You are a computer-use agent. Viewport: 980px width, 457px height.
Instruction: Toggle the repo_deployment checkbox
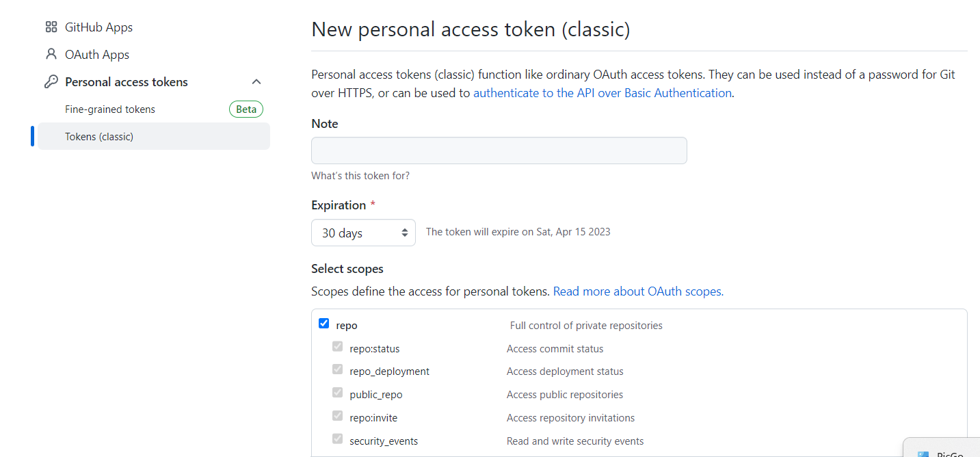pyautogui.click(x=337, y=369)
